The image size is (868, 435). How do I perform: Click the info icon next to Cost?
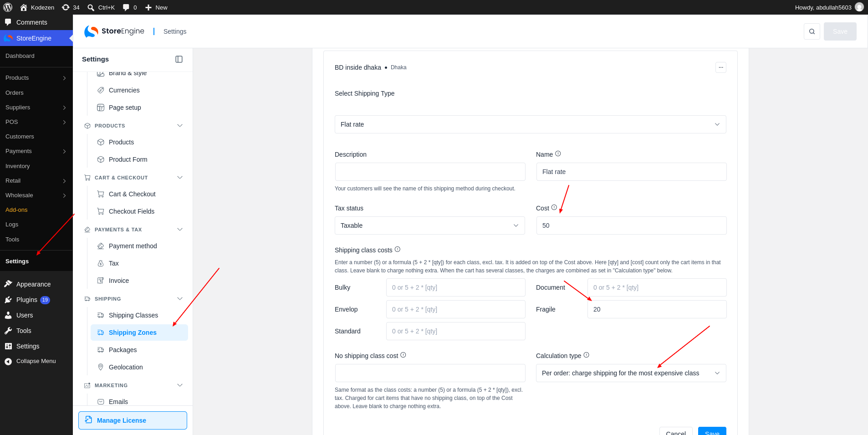pyautogui.click(x=554, y=208)
